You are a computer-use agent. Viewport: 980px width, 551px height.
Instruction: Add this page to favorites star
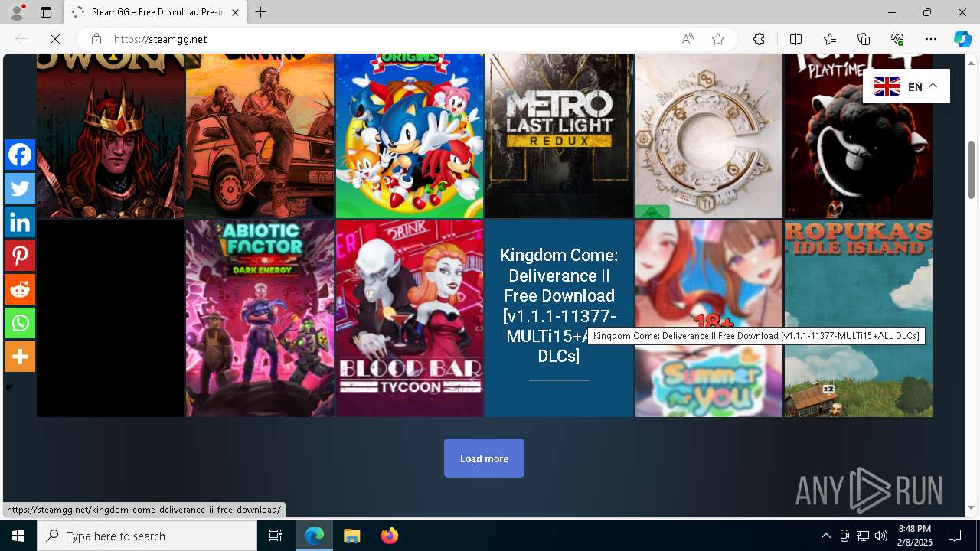pos(718,39)
